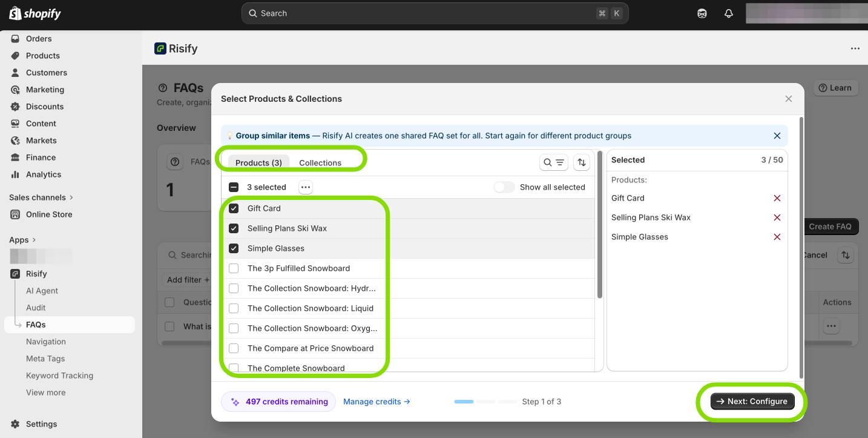Dismiss the Group similar items tip banner

(777, 136)
